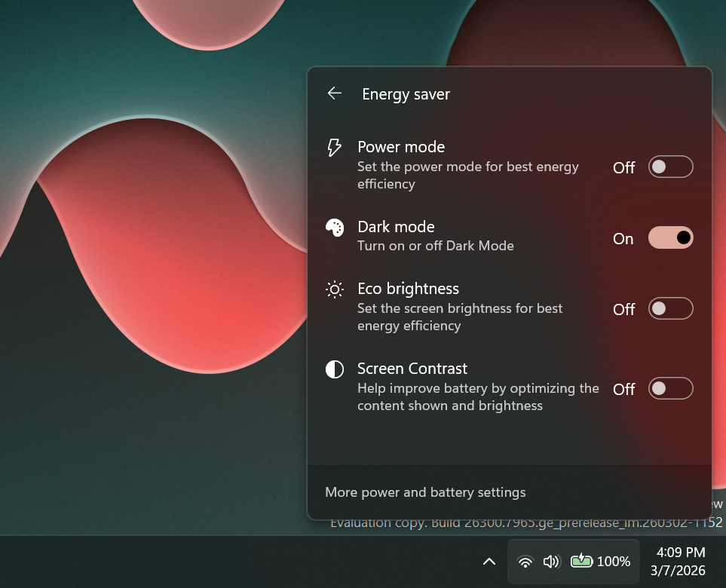726x588 pixels.
Task: Expand the hidden icons tray chevron
Action: 489,562
